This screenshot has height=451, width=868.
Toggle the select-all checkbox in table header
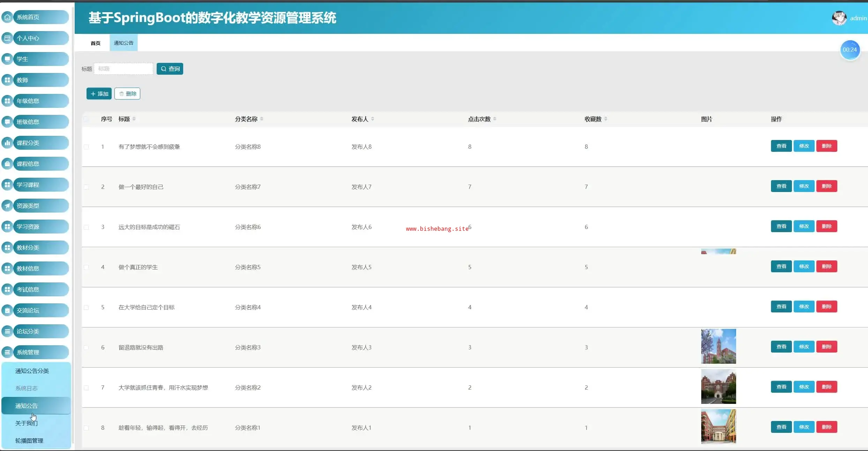click(86, 119)
